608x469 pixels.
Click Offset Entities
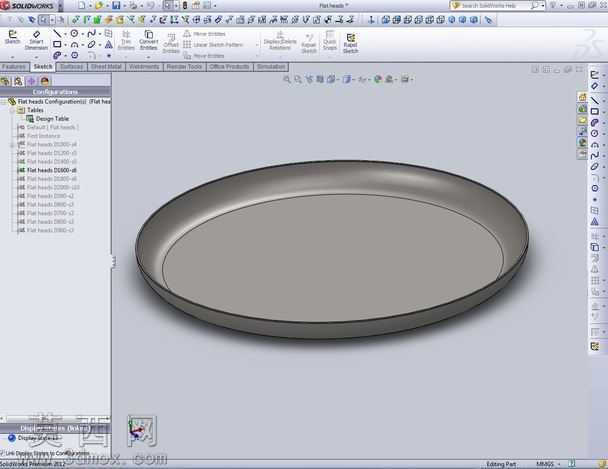171,43
